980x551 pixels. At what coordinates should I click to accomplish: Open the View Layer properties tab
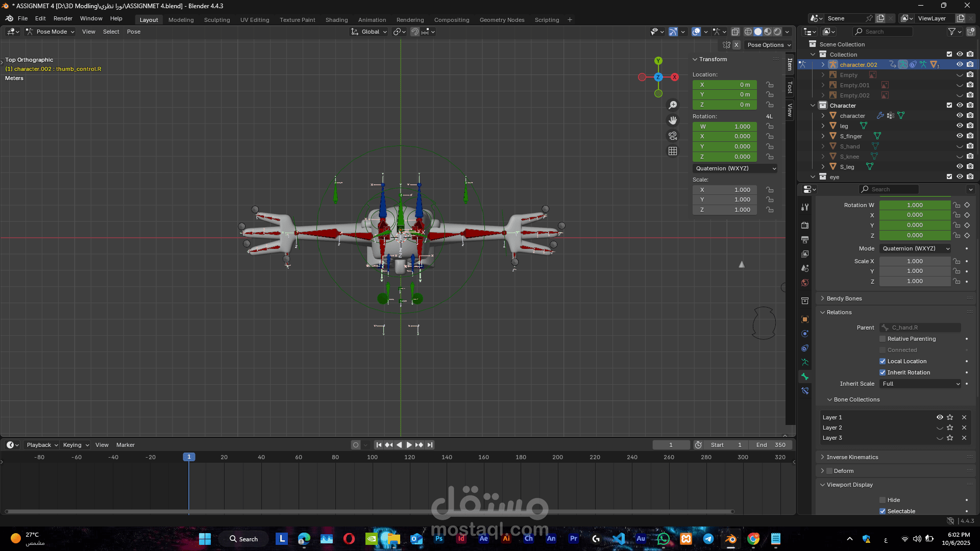[x=805, y=254]
